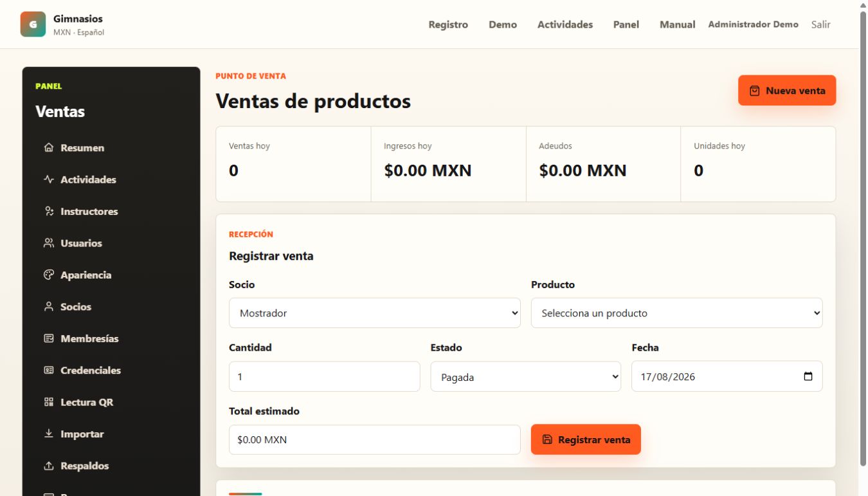
Task: Click the Ventas heading in sidebar
Action: [x=60, y=111]
